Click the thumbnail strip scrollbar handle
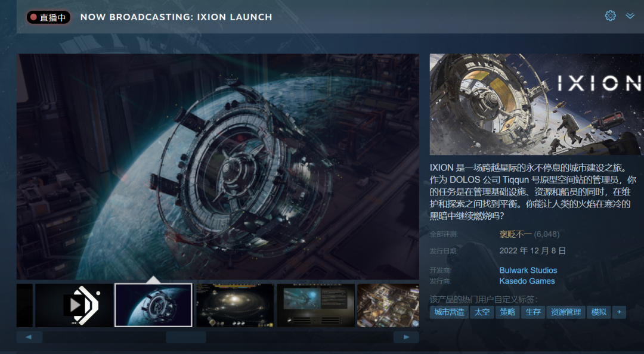This screenshot has width=644, height=354. [185, 337]
